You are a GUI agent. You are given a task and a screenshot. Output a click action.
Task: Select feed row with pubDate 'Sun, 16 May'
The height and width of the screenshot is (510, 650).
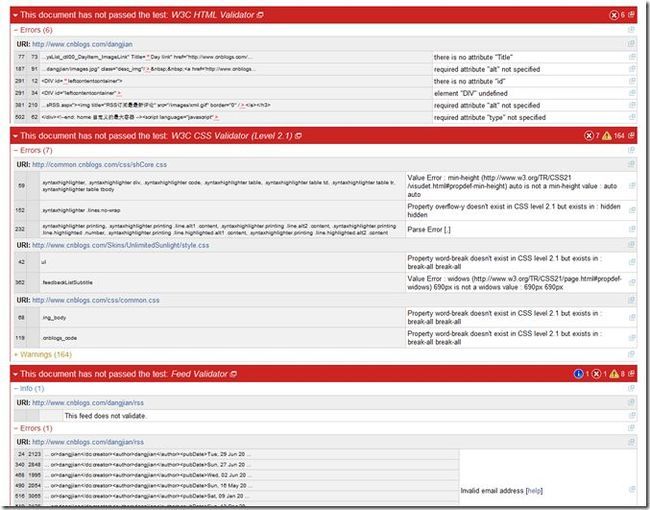237,485
